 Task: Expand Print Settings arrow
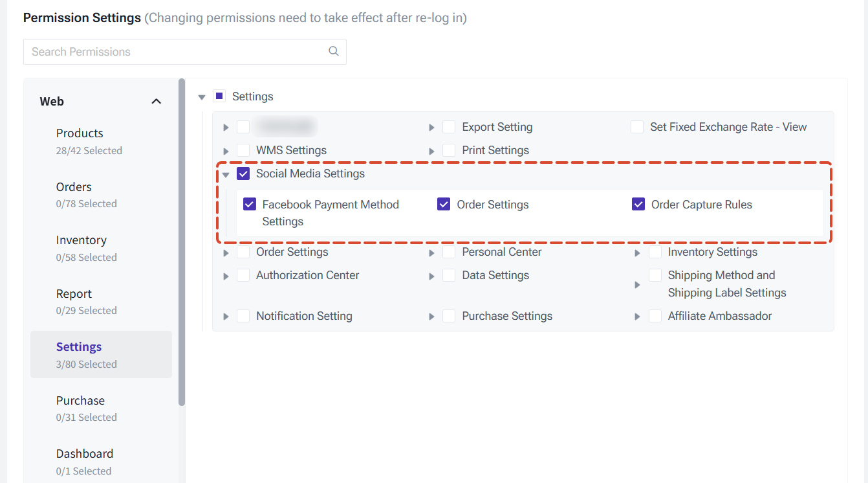[x=431, y=151]
